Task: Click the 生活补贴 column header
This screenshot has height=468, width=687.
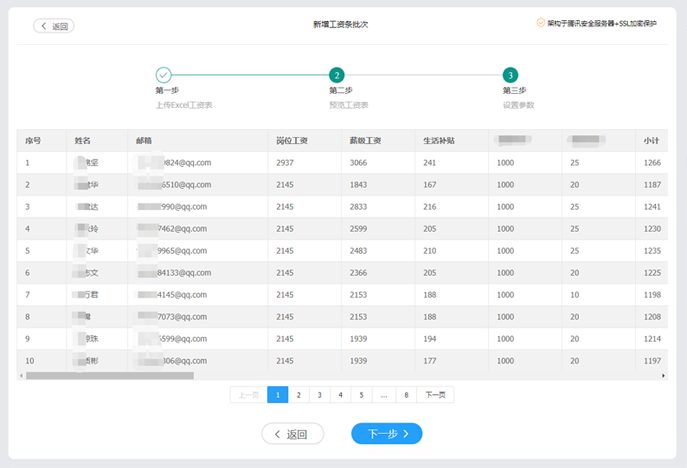Action: point(439,141)
